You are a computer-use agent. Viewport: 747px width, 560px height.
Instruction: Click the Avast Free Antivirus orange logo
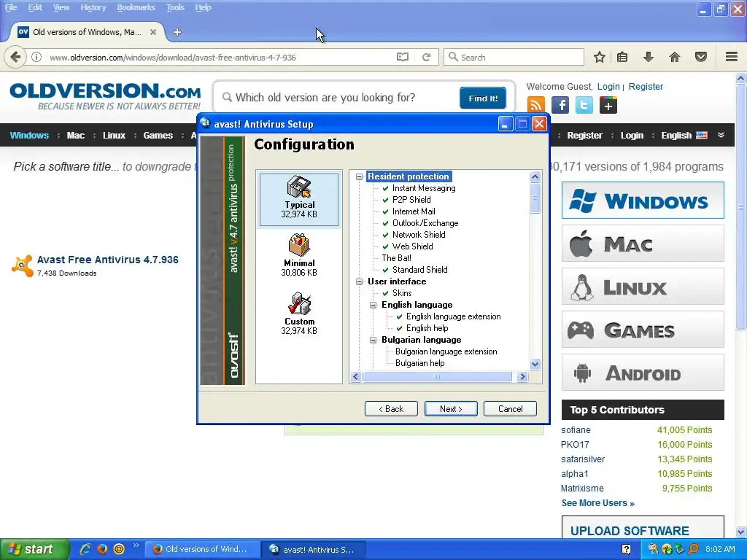coord(22,265)
